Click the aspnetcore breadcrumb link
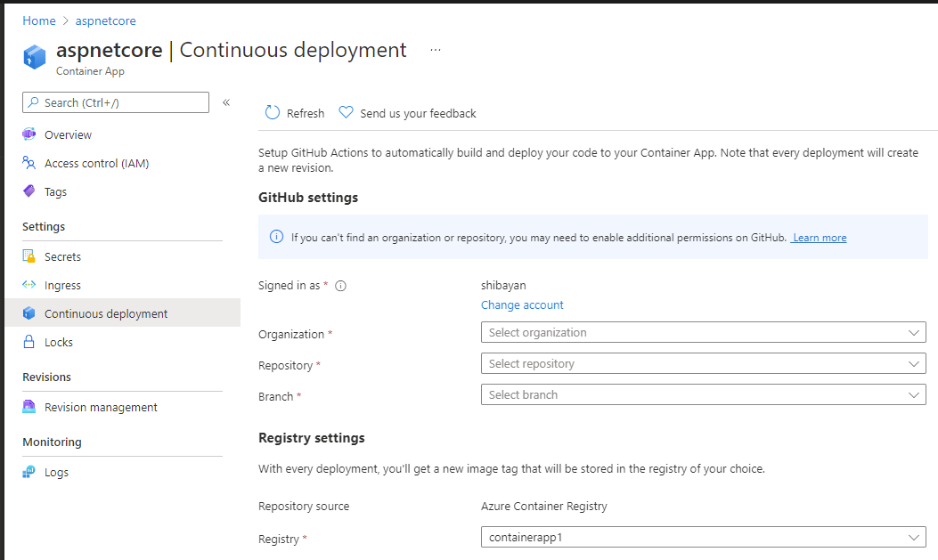The image size is (938, 560). click(x=105, y=20)
